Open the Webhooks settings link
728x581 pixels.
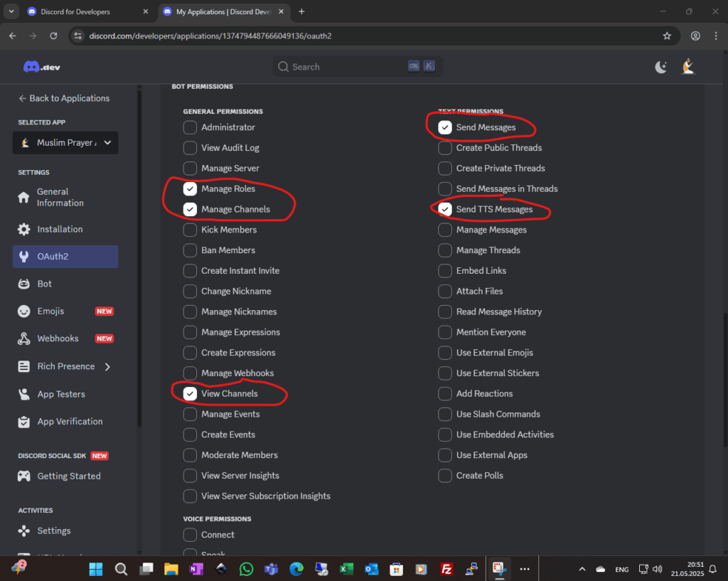pyautogui.click(x=65, y=339)
